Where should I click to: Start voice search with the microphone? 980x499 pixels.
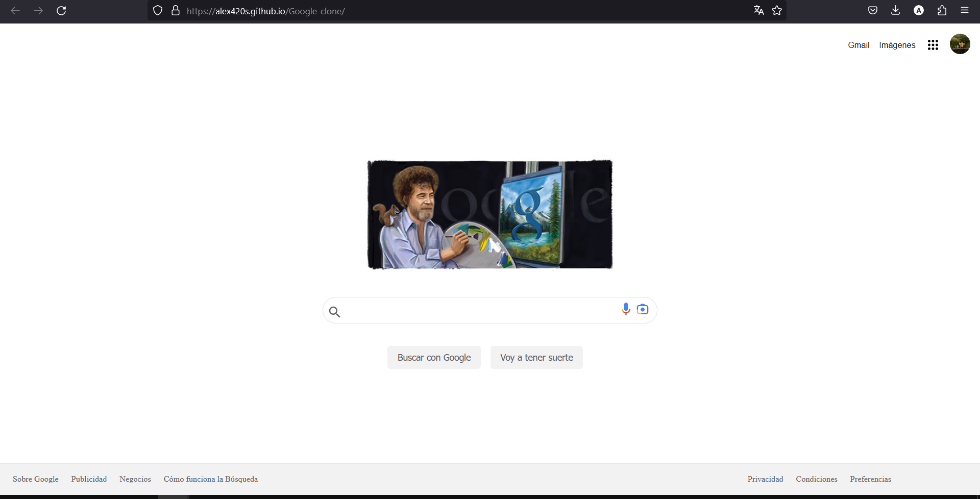(x=626, y=309)
